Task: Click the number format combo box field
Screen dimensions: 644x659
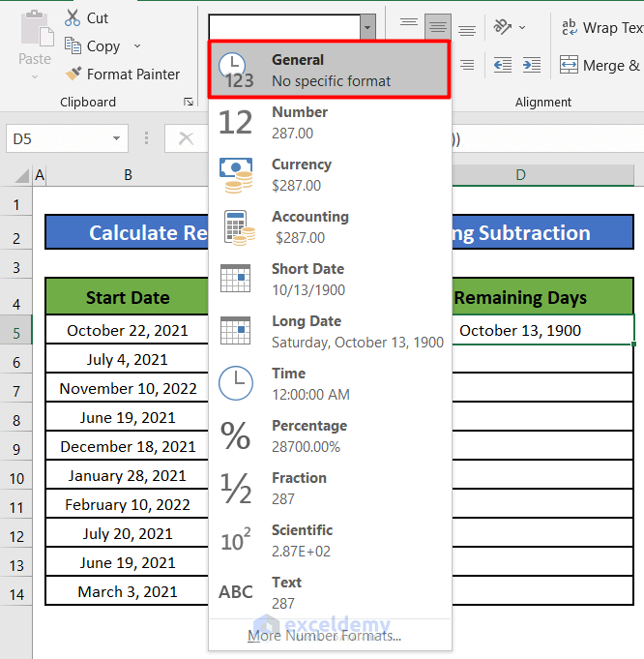Action: tap(284, 27)
